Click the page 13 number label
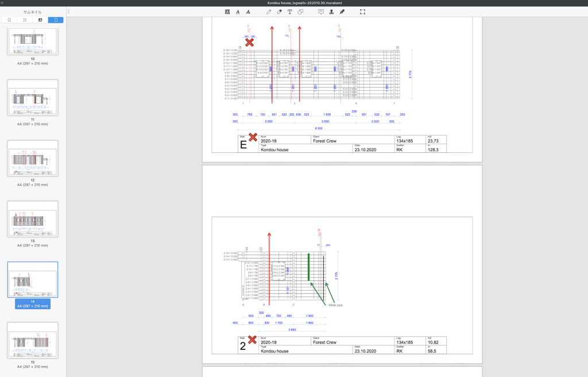The width and height of the screenshot is (588, 377). [x=33, y=241]
